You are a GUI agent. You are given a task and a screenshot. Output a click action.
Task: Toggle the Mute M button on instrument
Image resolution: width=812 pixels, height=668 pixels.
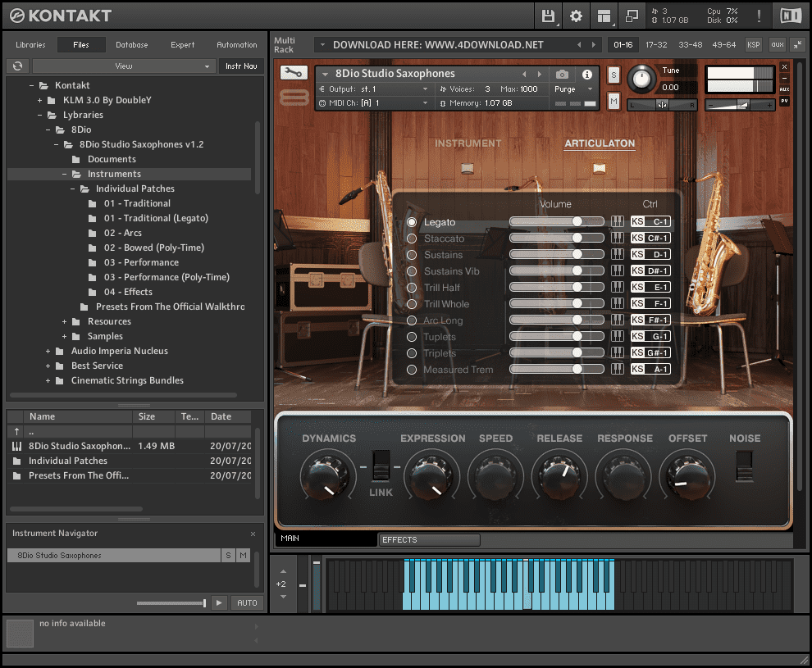(614, 102)
